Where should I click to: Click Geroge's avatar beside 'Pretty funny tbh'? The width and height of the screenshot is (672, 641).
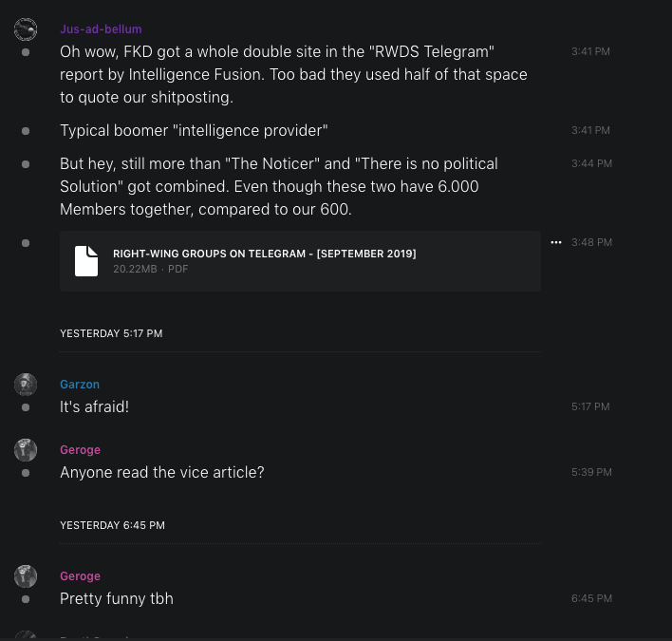point(26,576)
